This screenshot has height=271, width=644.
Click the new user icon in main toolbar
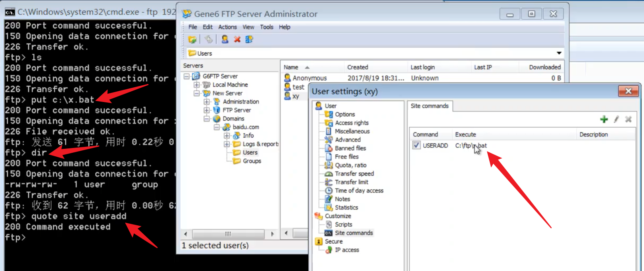click(x=225, y=39)
